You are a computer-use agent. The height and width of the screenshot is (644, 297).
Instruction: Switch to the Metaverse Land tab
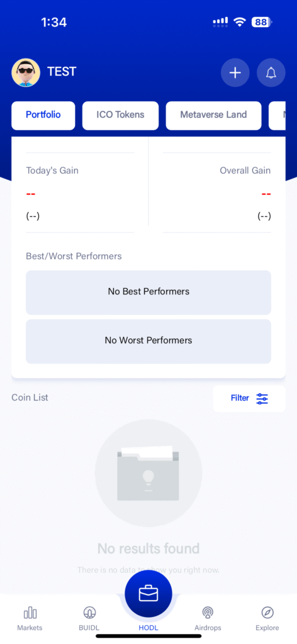click(x=213, y=116)
